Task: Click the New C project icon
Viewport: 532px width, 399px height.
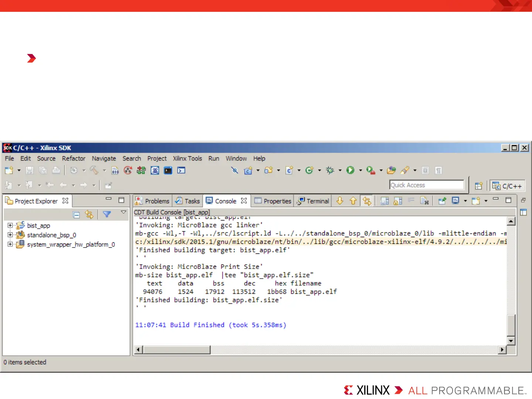Action: [x=248, y=170]
